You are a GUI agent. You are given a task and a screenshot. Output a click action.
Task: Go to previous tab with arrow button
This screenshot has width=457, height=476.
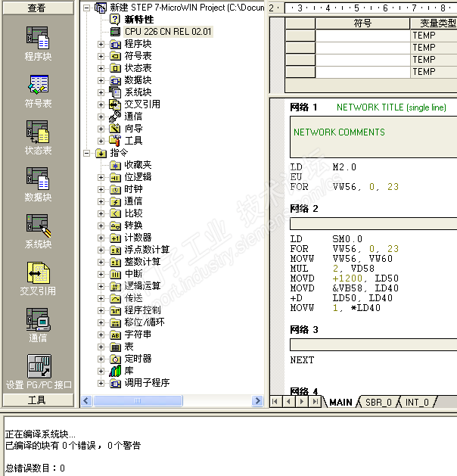(288, 402)
